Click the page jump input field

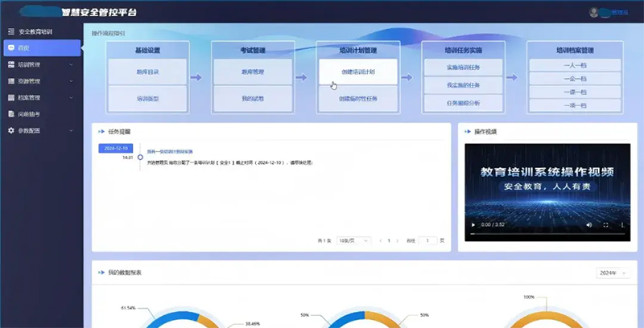point(427,240)
